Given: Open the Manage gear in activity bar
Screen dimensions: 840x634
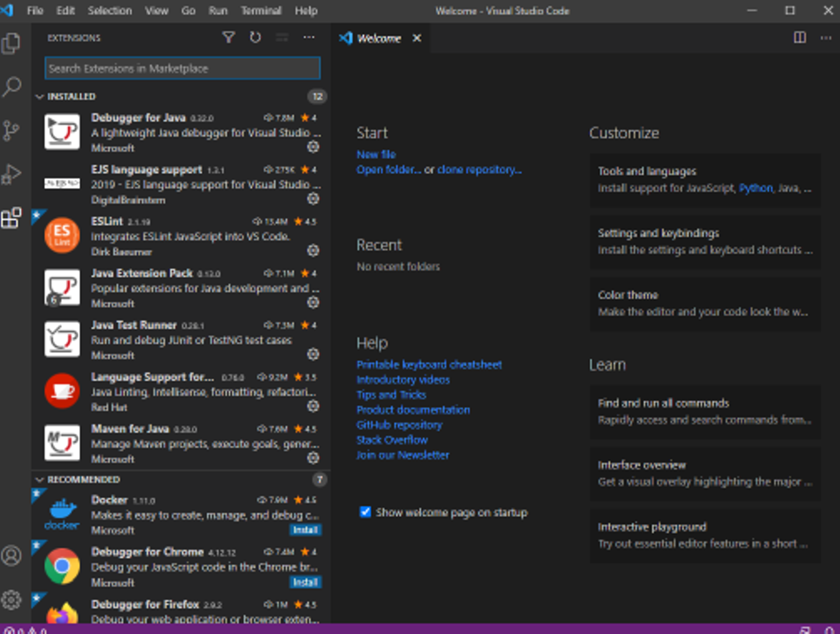Looking at the screenshot, I should [12, 600].
